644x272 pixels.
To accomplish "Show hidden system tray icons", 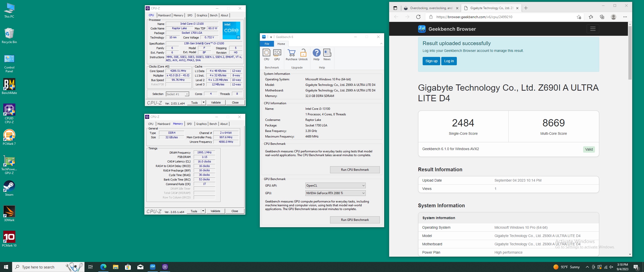I will click(x=587, y=267).
